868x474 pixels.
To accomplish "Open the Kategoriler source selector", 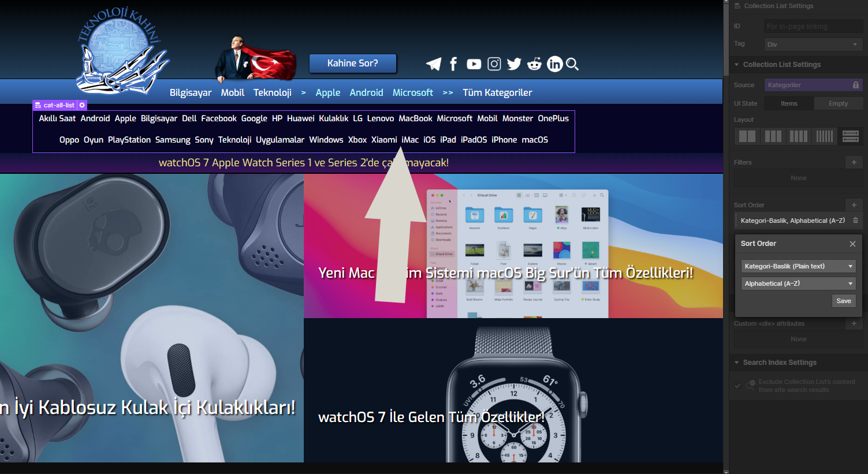I will tap(813, 85).
